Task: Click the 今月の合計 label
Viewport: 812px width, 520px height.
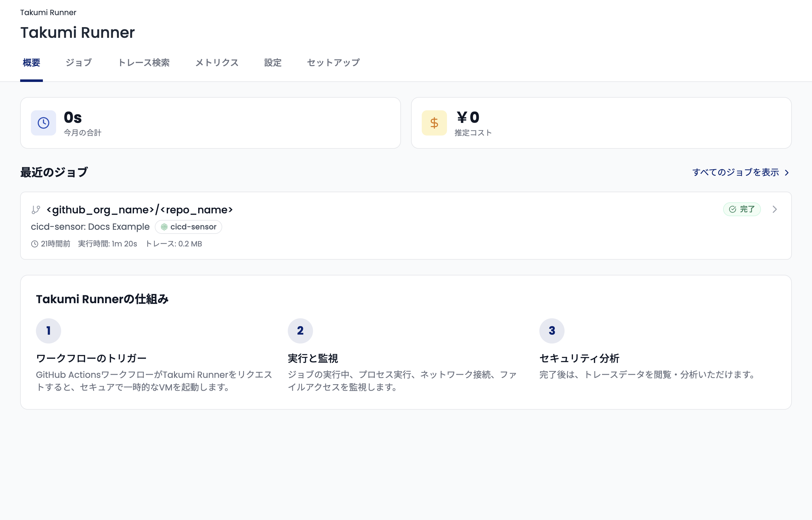Action: [x=83, y=133]
